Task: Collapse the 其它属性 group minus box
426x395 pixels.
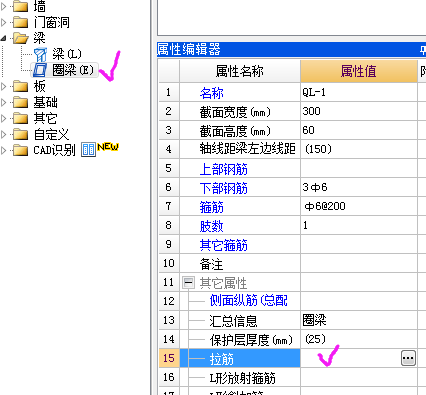Action: click(188, 283)
